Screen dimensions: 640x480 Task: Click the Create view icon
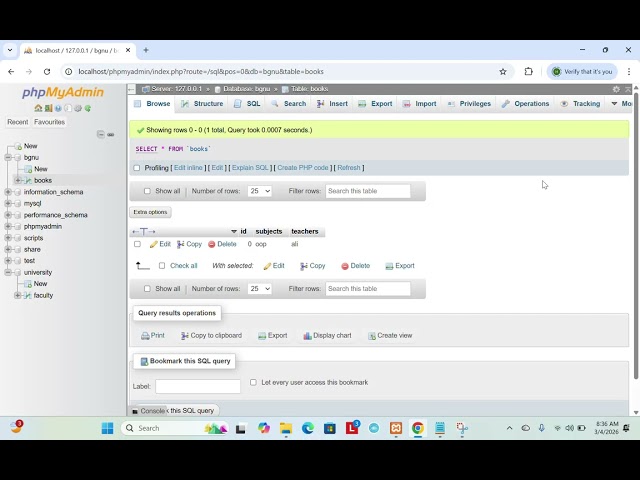point(372,336)
